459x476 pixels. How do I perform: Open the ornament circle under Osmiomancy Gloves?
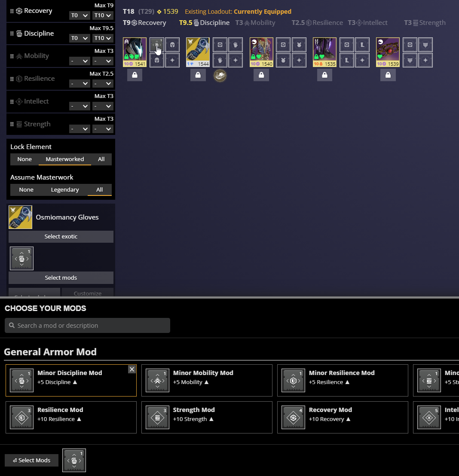220,76
